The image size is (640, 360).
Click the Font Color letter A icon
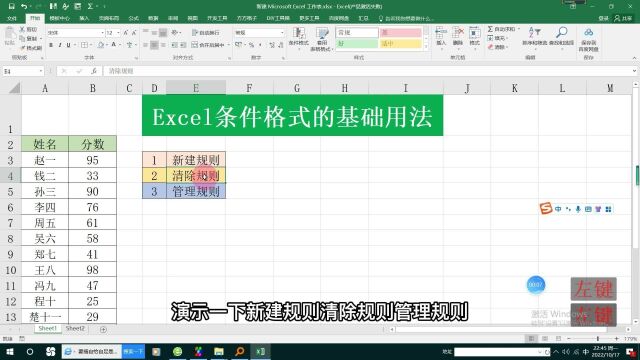click(114, 45)
